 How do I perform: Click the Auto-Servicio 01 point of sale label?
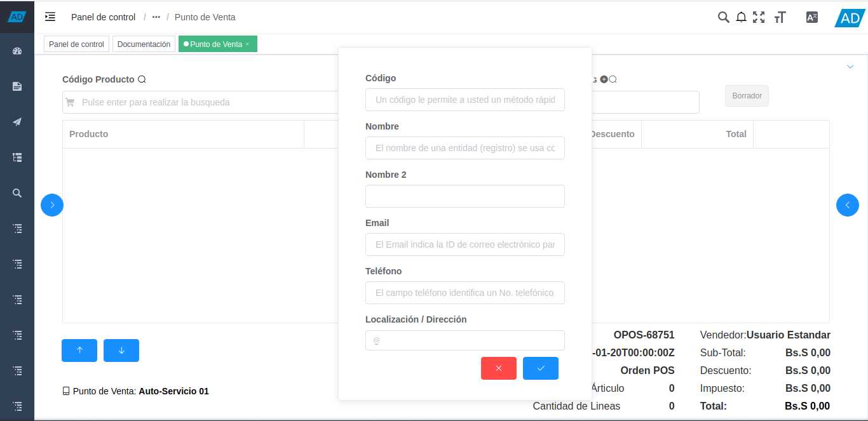click(173, 391)
